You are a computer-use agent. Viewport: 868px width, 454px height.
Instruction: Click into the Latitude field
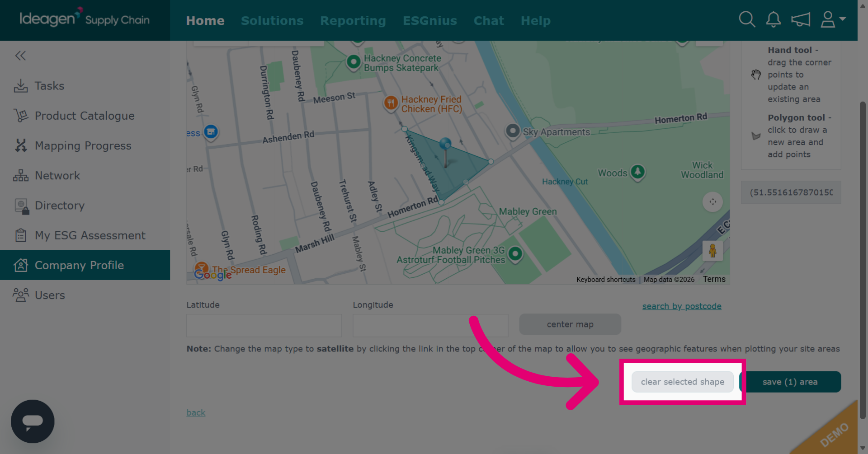tap(264, 325)
